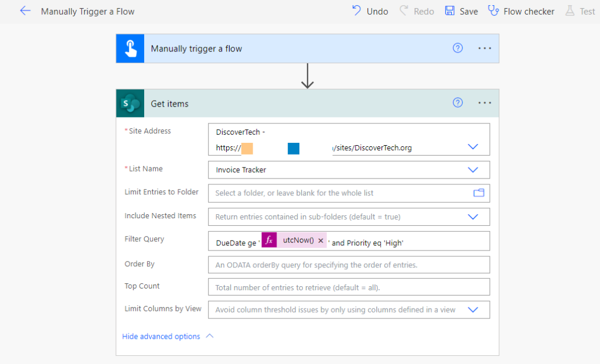Open more options menu for Get items
Screen dimensions: 600x364
[485, 103]
